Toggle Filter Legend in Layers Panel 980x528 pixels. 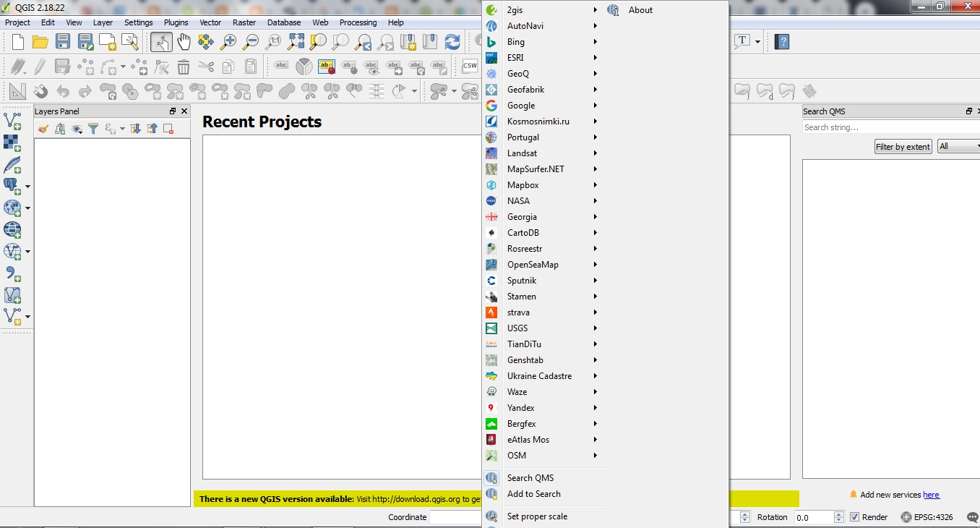(95, 128)
